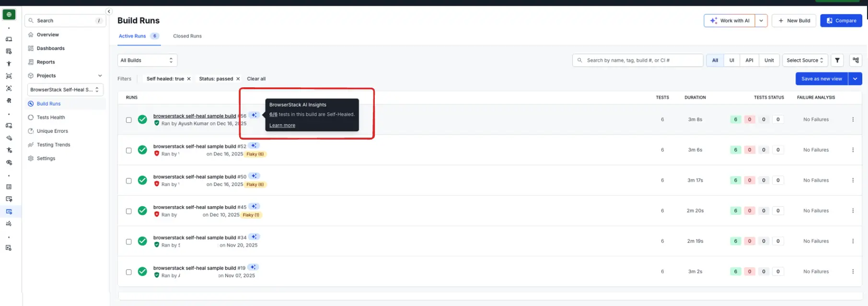Tick the checkbox for build #50
This screenshot has width=868, height=306.
click(128, 181)
